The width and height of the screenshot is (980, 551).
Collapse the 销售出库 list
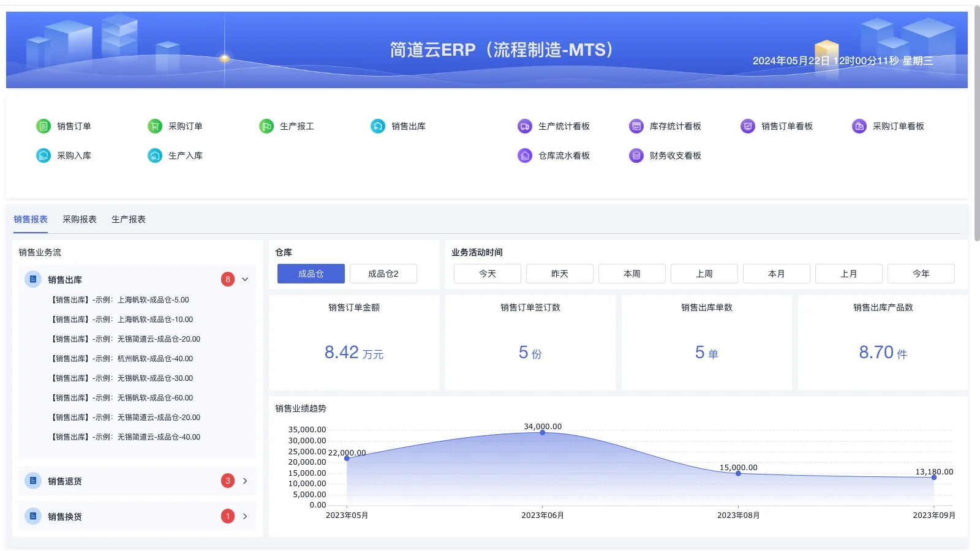(245, 279)
